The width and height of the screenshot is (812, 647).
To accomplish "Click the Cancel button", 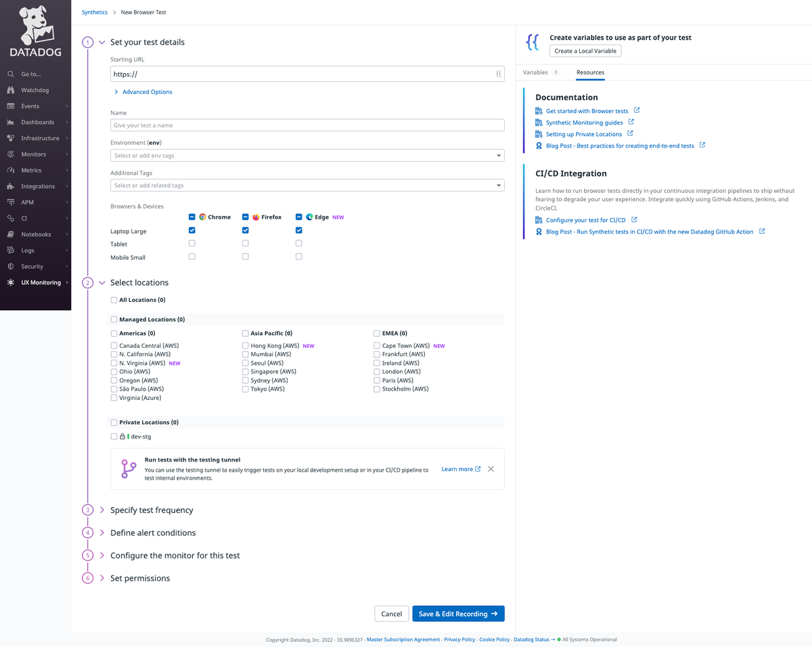I will (x=391, y=614).
